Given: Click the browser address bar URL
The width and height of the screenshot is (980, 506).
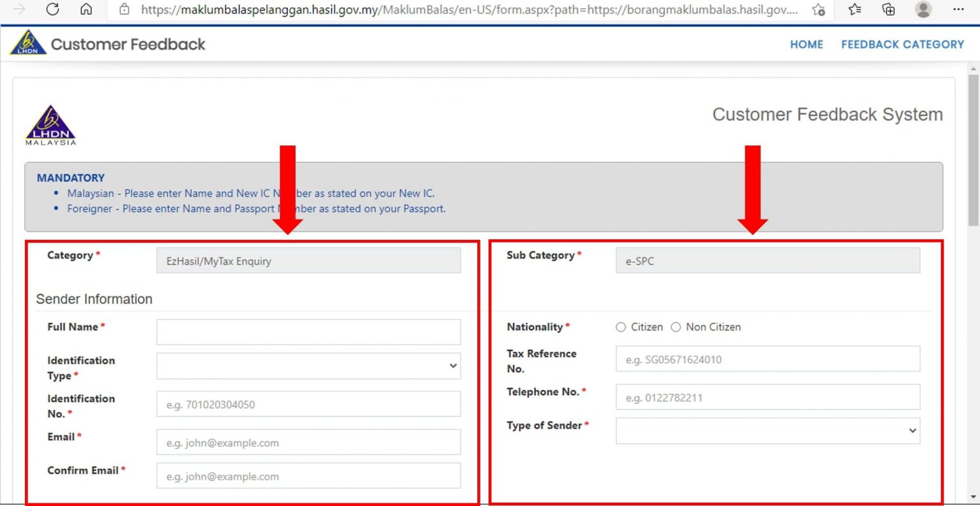Looking at the screenshot, I should pos(469,10).
